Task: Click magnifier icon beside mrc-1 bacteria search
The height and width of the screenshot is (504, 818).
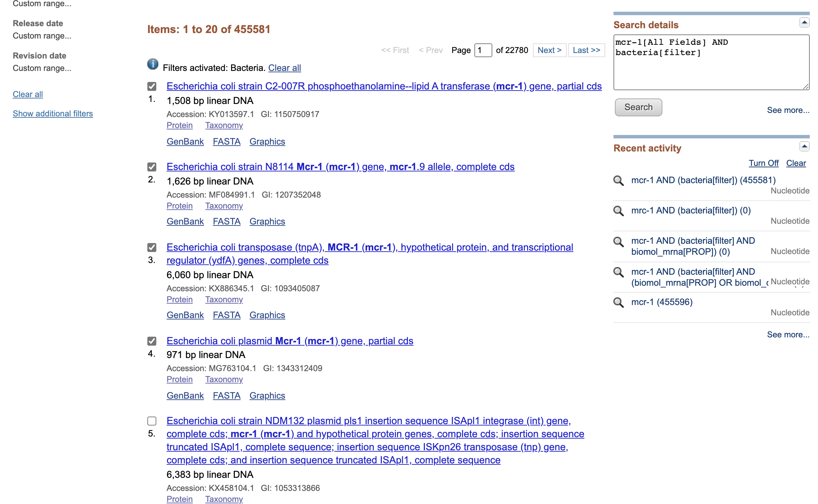Action: [x=619, y=211]
